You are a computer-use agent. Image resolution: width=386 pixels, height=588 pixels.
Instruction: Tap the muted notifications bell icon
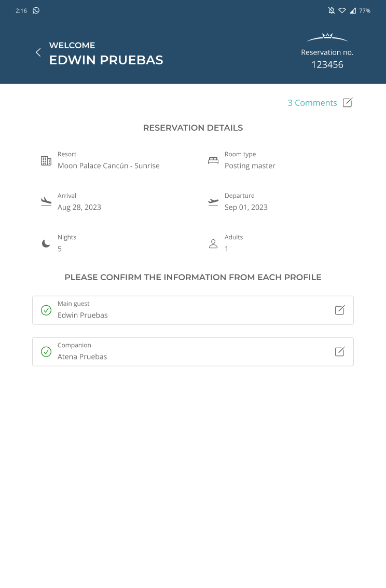[x=332, y=10]
